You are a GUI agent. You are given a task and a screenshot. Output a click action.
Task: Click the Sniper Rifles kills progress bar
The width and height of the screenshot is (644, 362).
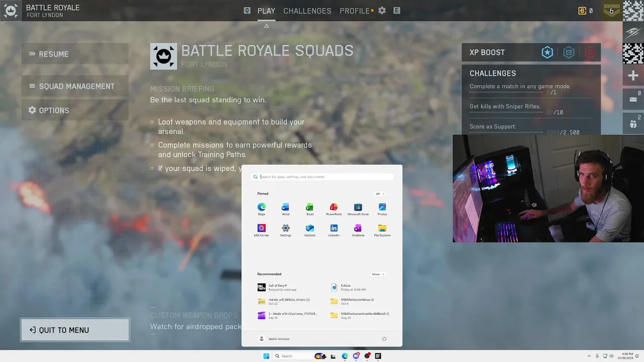(x=506, y=113)
